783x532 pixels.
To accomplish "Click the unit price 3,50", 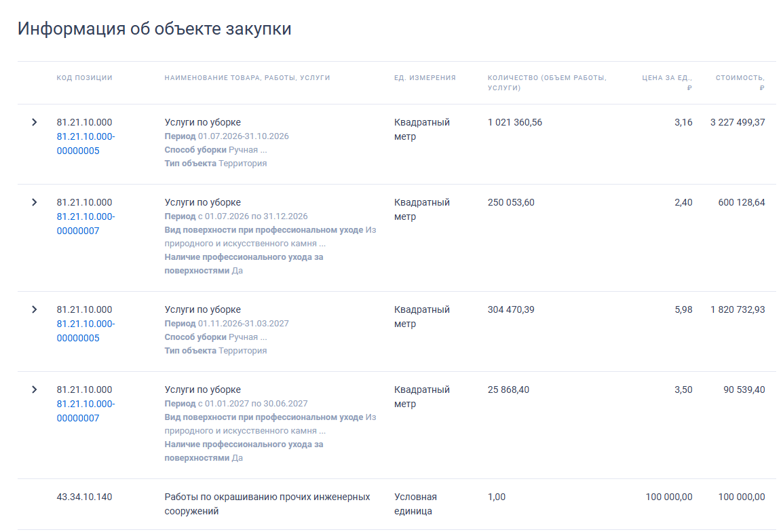I will click(x=683, y=389).
